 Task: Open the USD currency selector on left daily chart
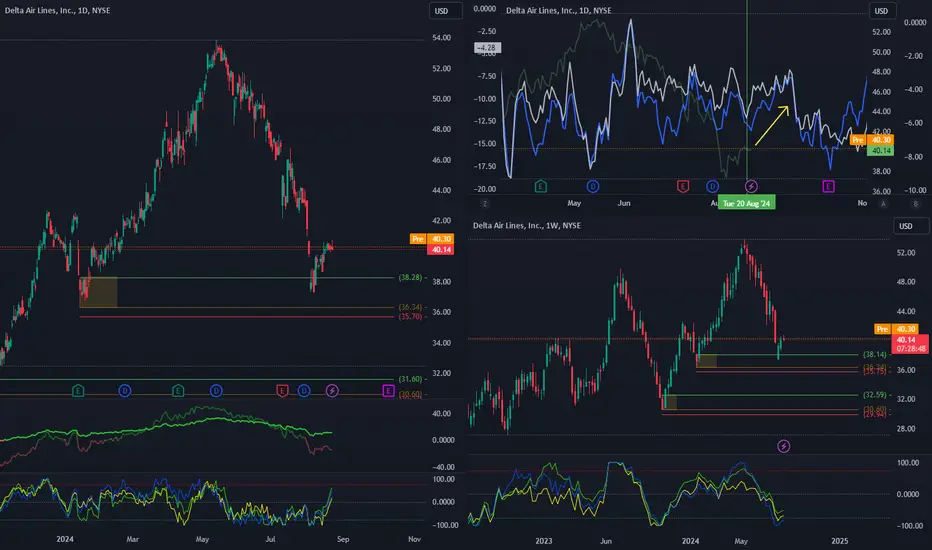[445, 11]
